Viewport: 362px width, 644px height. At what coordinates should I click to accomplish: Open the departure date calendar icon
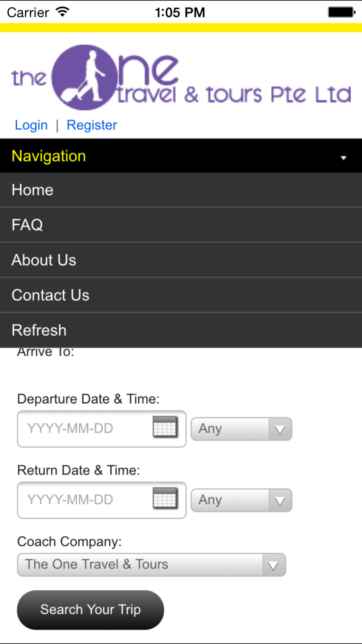165,427
